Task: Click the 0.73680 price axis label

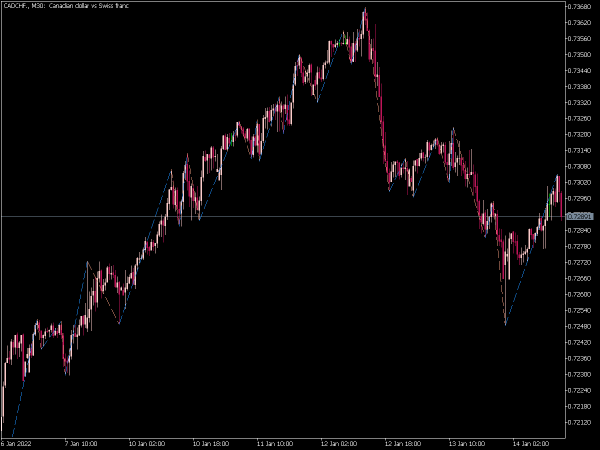Action: tap(580, 7)
